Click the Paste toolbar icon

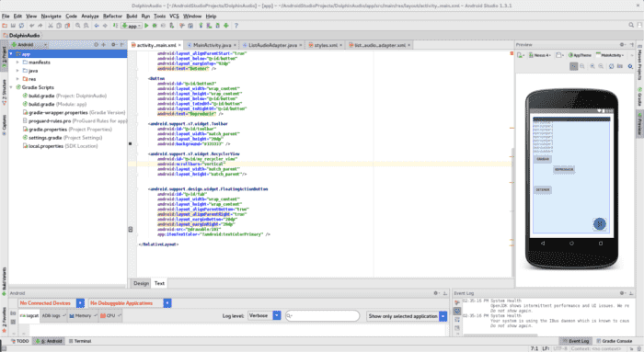[x=67, y=26]
